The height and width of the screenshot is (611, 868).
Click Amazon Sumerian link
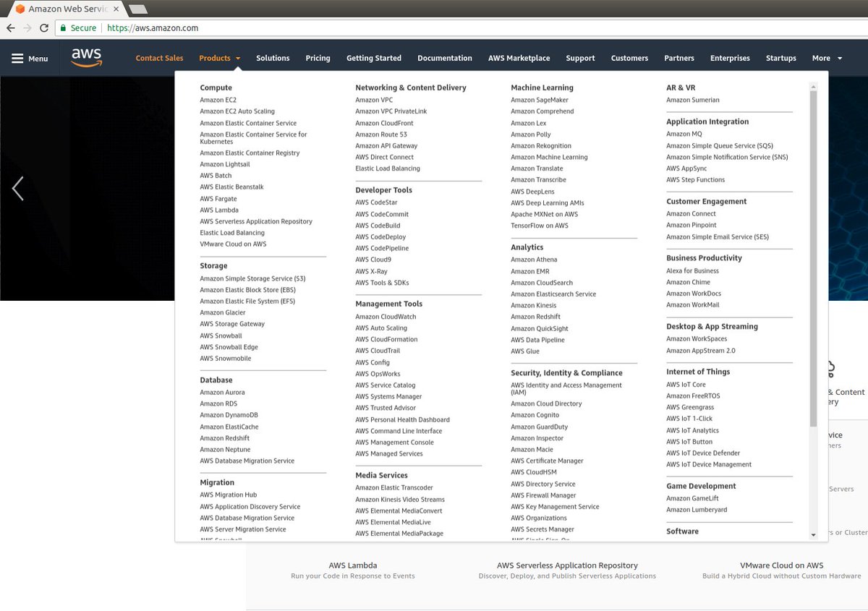click(x=693, y=100)
